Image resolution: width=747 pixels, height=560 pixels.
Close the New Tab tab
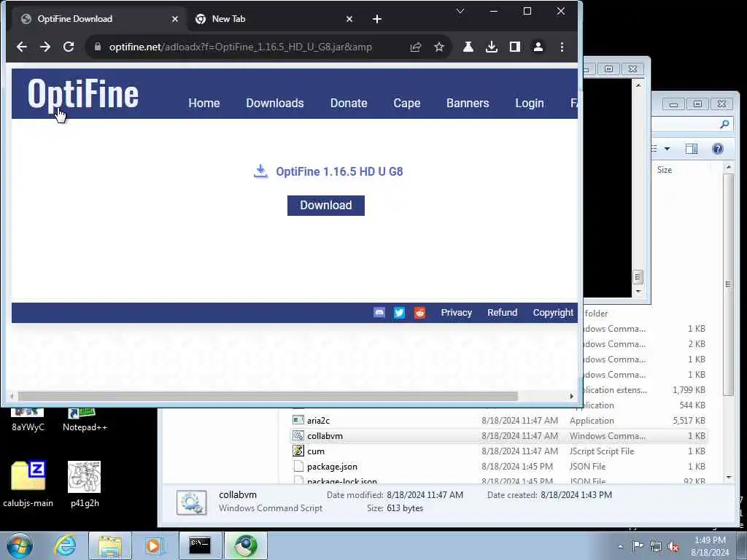[x=349, y=19]
